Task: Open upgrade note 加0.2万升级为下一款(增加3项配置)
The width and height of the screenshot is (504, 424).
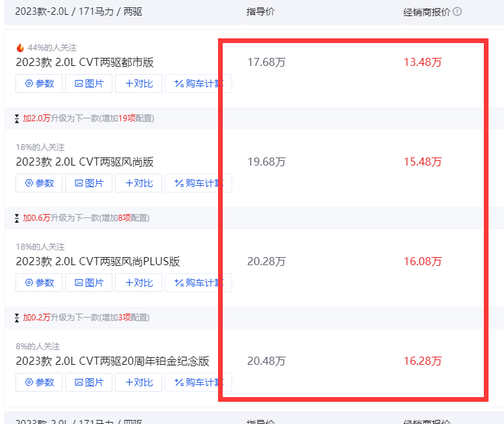Action: coord(86,318)
